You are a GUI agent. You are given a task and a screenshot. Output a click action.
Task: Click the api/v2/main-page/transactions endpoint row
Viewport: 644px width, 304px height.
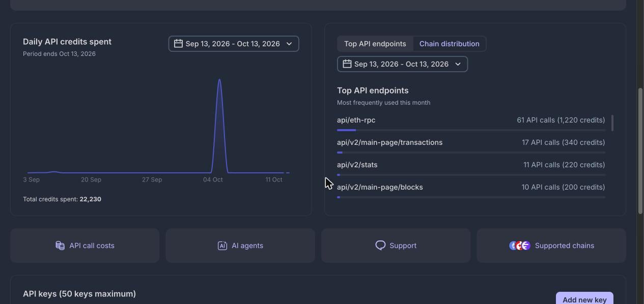pos(471,145)
